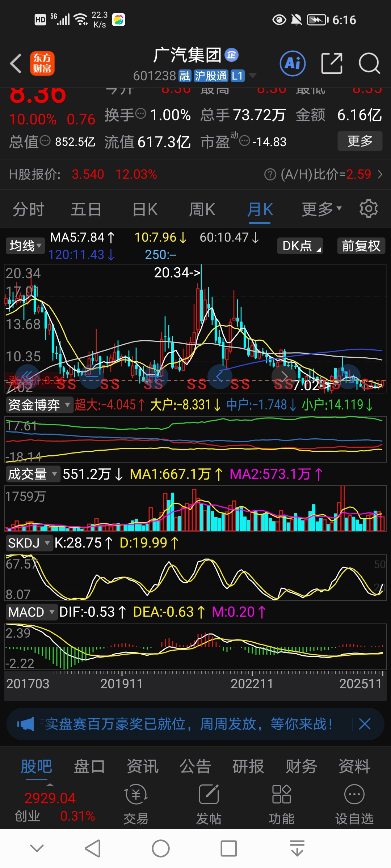Viewport: 391px width, 868px height.
Task: Open the 交易 trade icon
Action: [136, 804]
